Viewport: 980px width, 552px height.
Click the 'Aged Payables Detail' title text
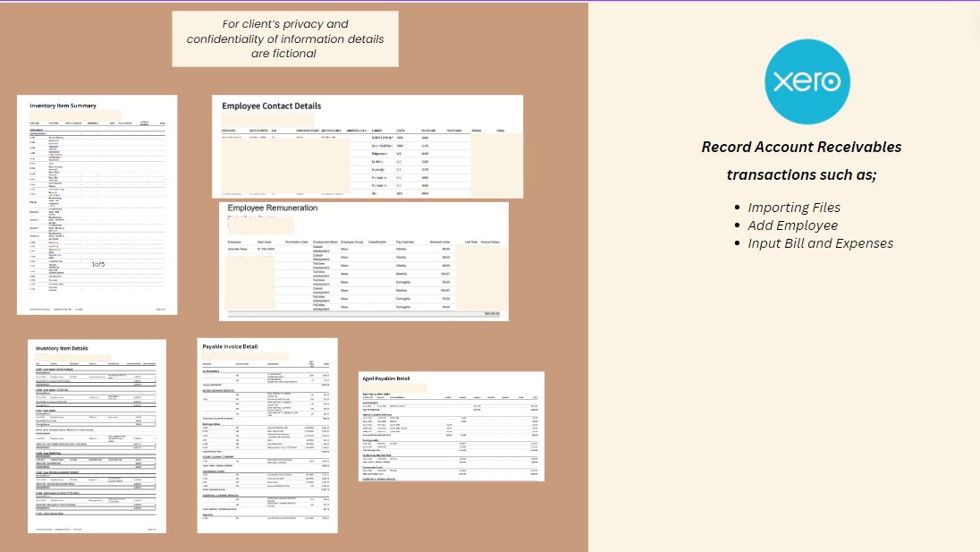click(386, 378)
